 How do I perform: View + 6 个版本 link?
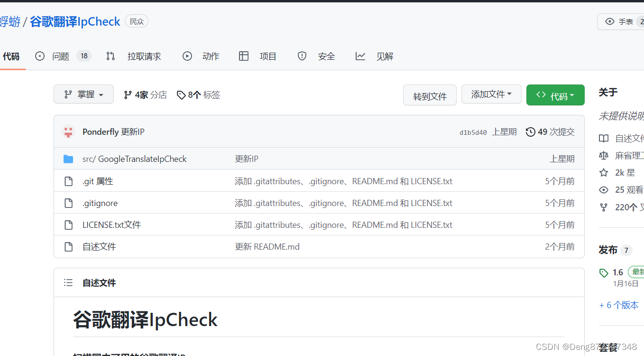(619, 305)
